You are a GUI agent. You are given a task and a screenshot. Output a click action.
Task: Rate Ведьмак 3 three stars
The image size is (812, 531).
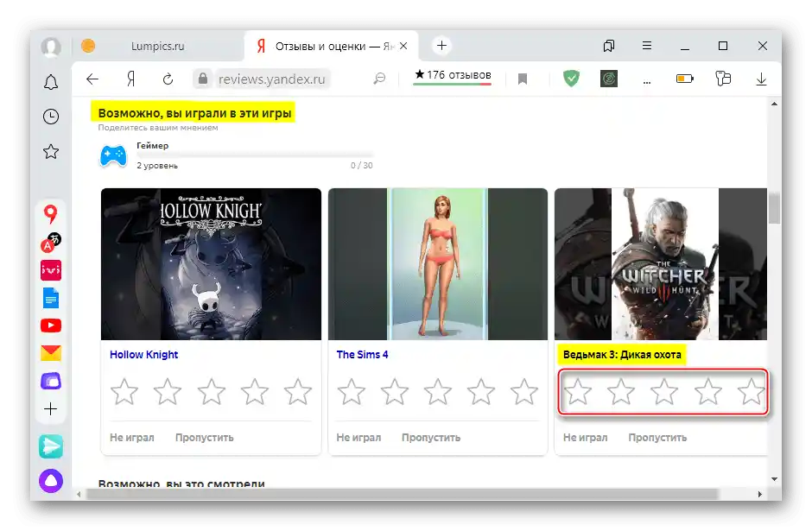[x=664, y=391]
